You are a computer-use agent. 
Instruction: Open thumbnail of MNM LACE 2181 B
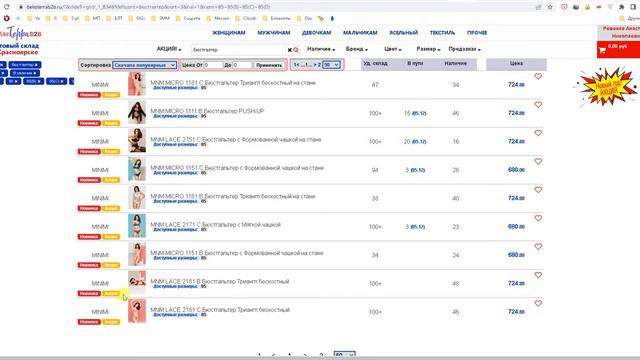tap(137, 282)
